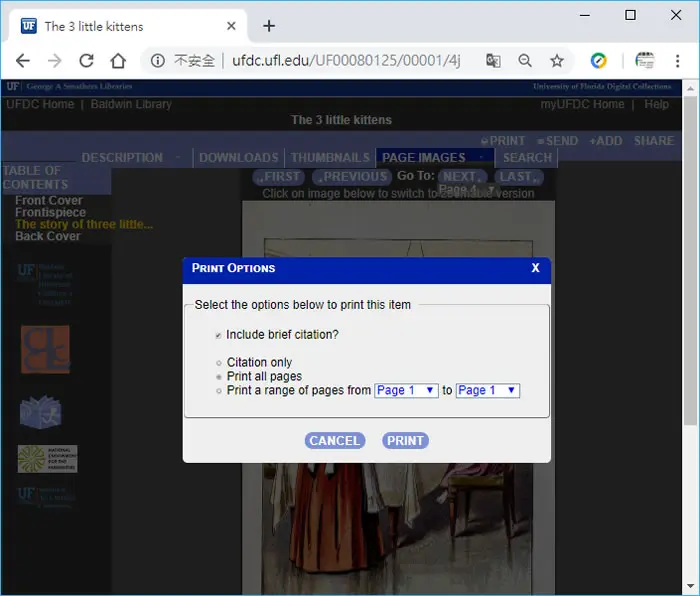Open the range start Page 1 dropdown
This screenshot has width=700, height=596.
[406, 391]
